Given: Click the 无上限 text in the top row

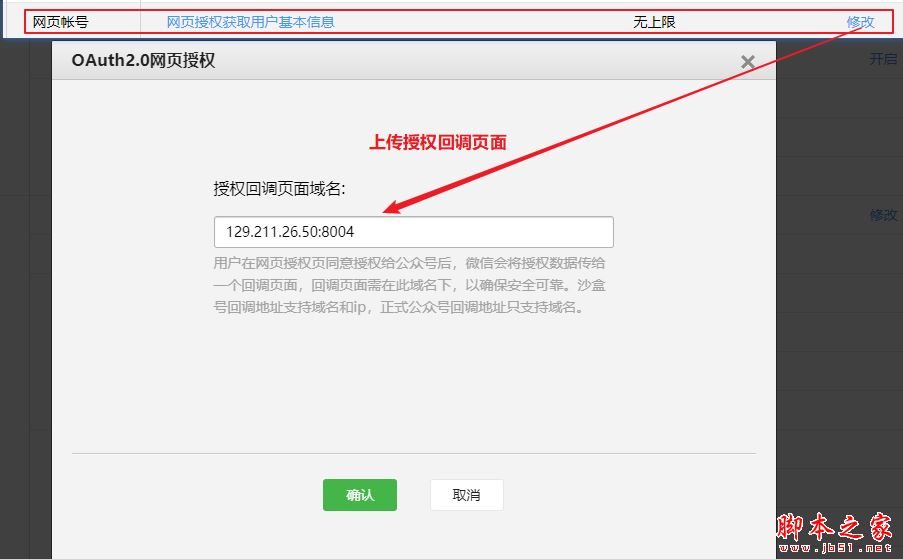Looking at the screenshot, I should coord(655,22).
